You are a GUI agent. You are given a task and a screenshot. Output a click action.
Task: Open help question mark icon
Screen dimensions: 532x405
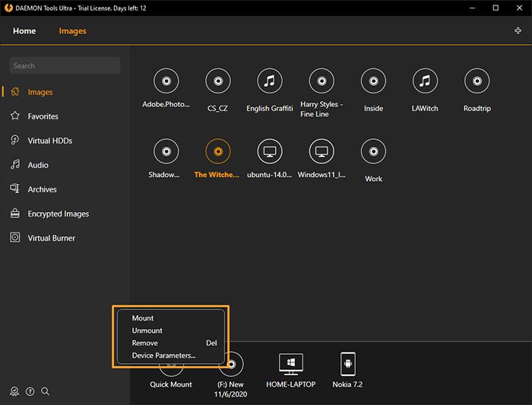[30, 392]
